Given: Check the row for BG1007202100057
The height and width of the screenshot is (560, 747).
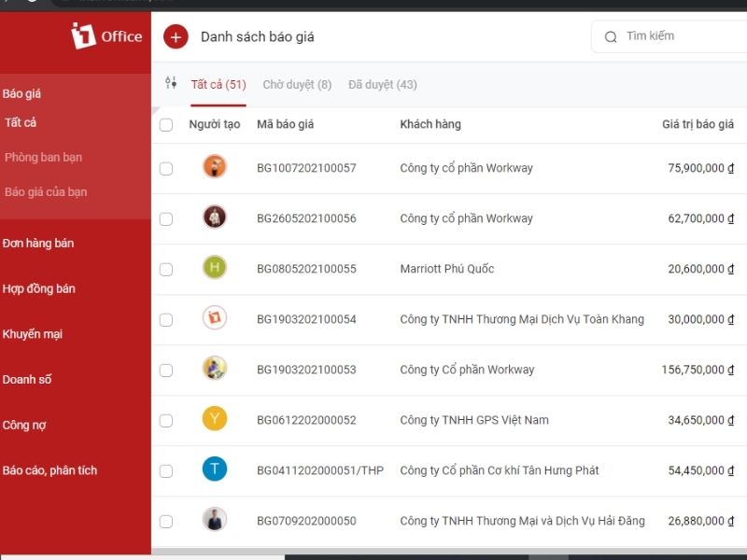Looking at the screenshot, I should click(x=166, y=169).
